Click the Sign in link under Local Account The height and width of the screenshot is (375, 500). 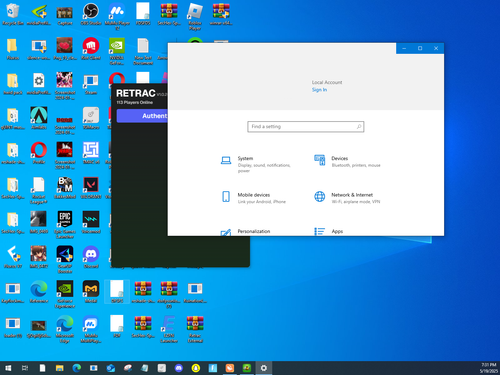click(x=319, y=90)
